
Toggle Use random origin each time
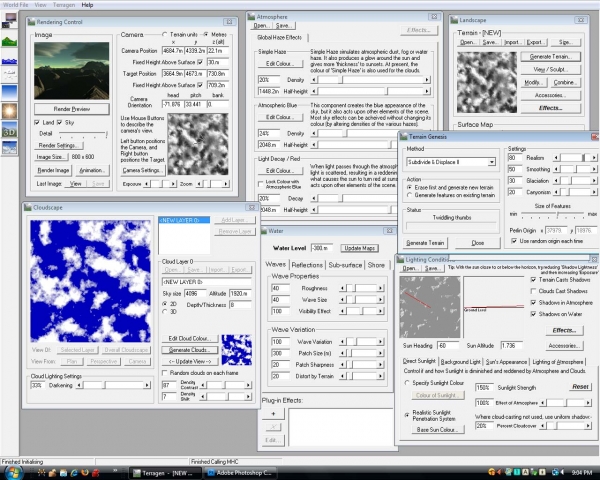[x=514, y=241]
